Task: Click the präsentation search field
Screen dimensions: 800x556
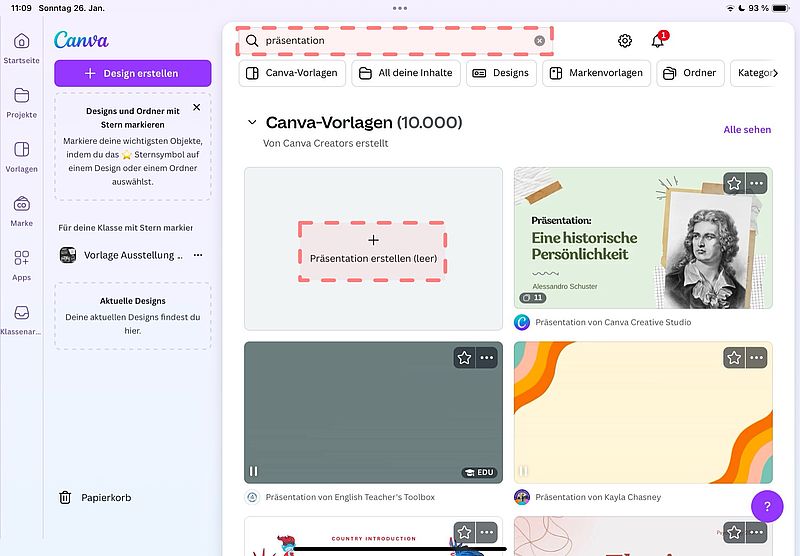Action: tap(394, 41)
